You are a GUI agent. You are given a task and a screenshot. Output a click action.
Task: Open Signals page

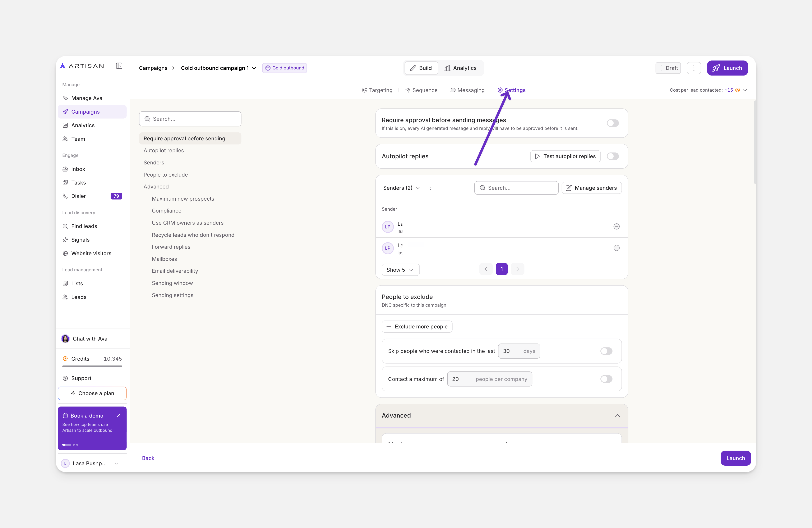tap(92, 240)
